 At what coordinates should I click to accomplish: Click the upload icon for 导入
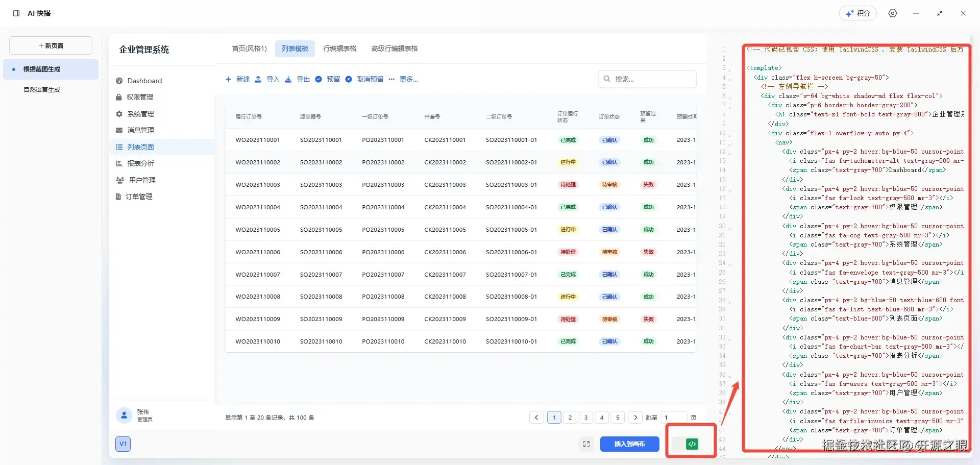[x=258, y=79]
